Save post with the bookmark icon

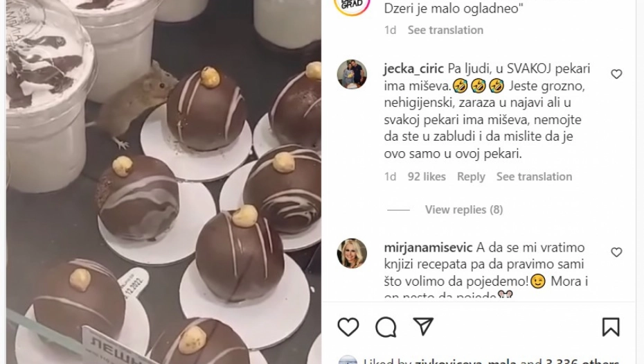(x=611, y=327)
